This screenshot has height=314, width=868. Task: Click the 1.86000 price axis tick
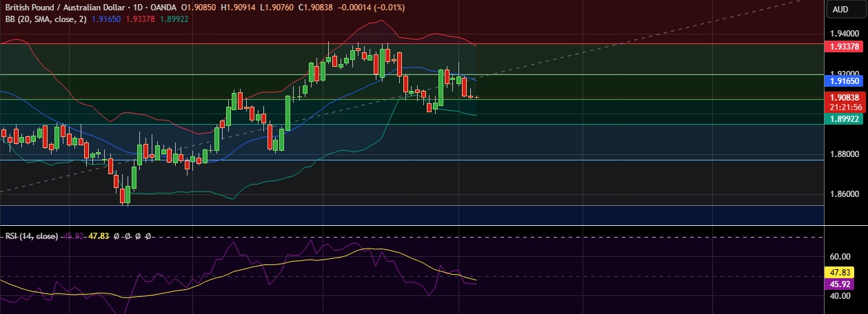coord(844,195)
